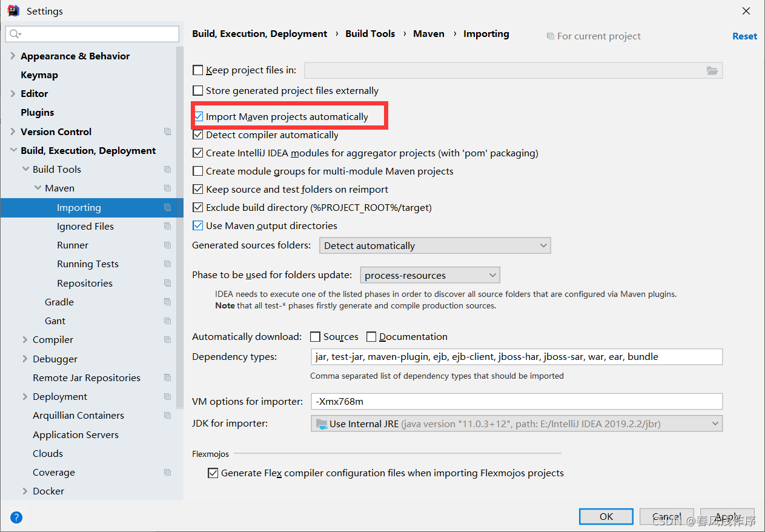Expand Version Control section arrow
This screenshot has width=765, height=532.
13,131
